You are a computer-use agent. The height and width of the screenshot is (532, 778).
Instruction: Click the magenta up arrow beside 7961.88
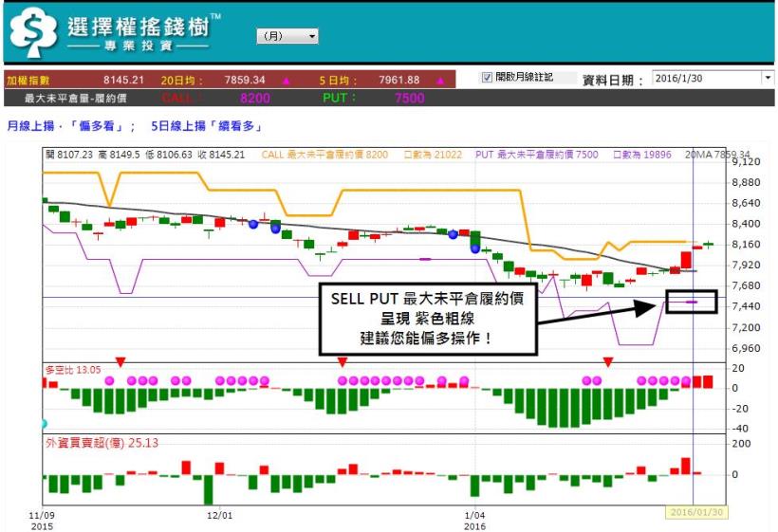click(440, 81)
